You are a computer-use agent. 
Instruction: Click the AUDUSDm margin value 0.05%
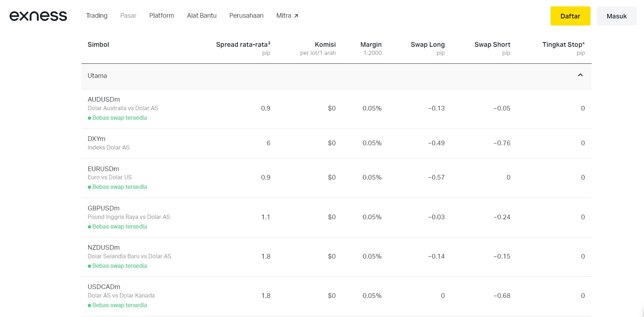372,108
